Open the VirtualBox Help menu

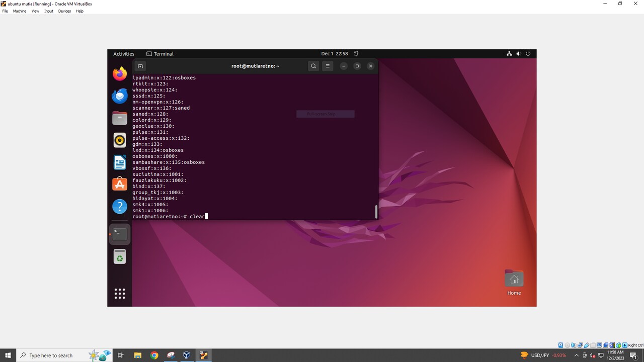(x=79, y=11)
